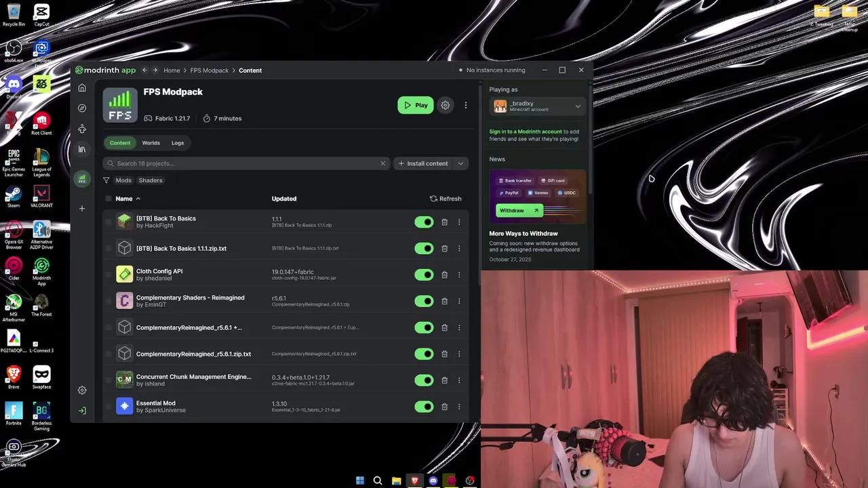
Task: Open three-dot menu for ComplementaryReimagined_r5.6.1.zip.txt
Action: click(459, 354)
